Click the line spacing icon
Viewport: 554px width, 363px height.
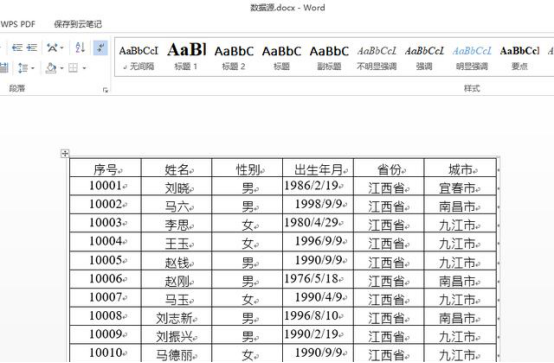(x=23, y=68)
